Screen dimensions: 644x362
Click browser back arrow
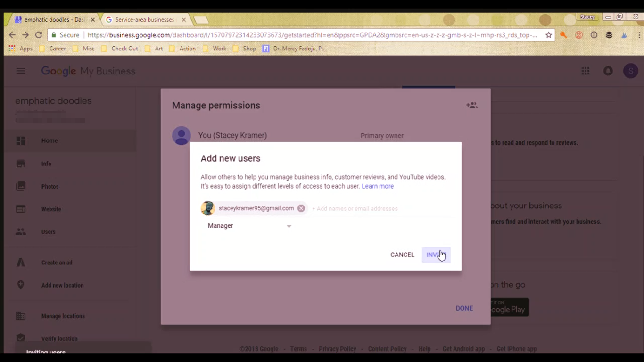(x=12, y=35)
